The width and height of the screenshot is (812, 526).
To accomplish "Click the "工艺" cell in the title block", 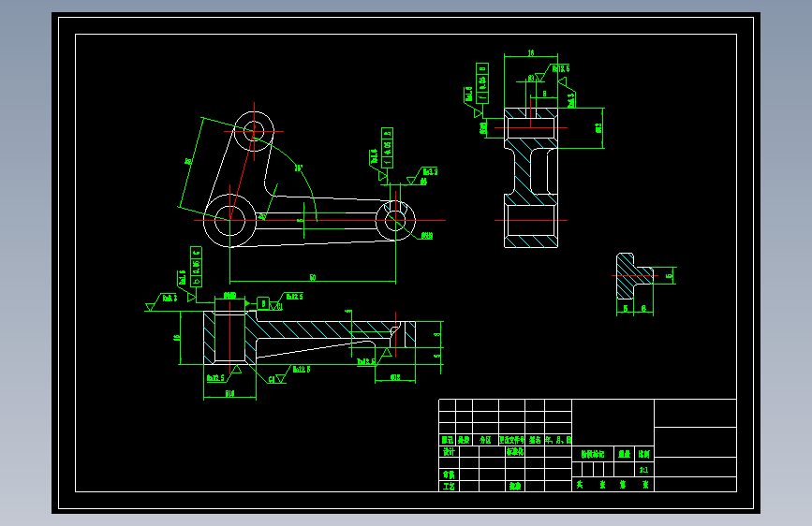I will 449,486.
